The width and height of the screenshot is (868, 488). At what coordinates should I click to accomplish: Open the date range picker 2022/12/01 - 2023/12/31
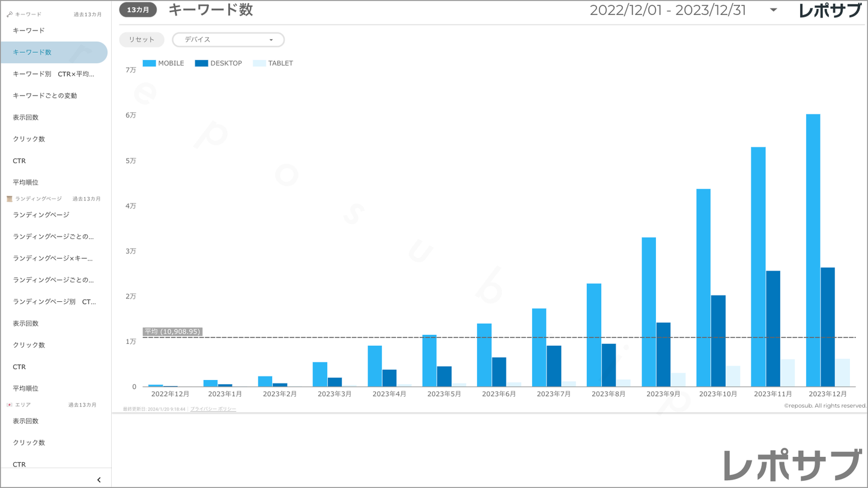click(667, 10)
